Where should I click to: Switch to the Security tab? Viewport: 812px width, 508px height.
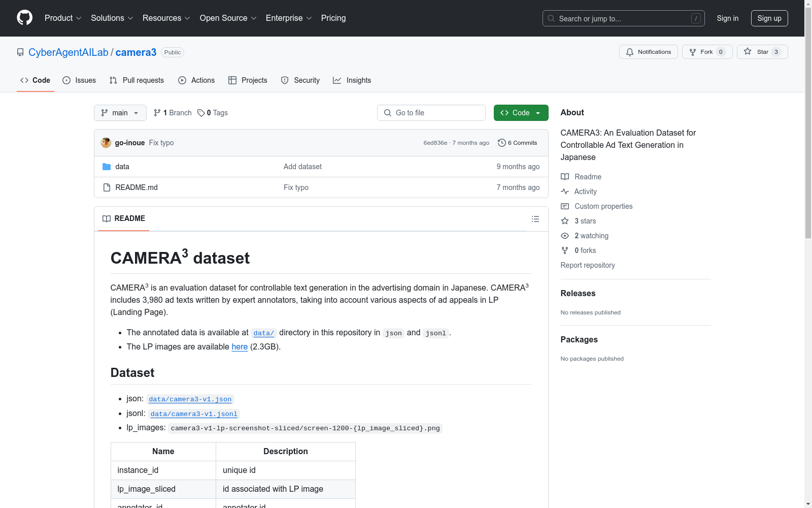coord(300,80)
